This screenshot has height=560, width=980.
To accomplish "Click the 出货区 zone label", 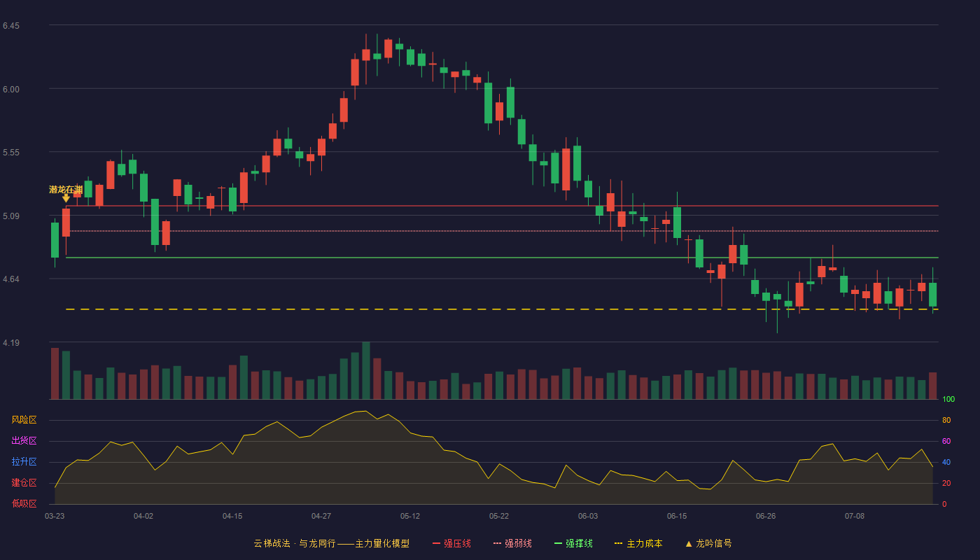I will [x=24, y=441].
